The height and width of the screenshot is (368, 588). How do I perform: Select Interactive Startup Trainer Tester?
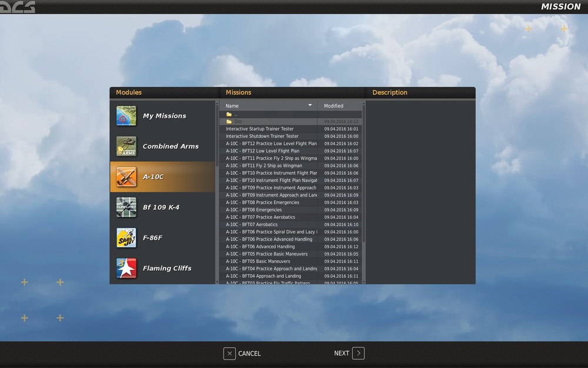[291, 129]
